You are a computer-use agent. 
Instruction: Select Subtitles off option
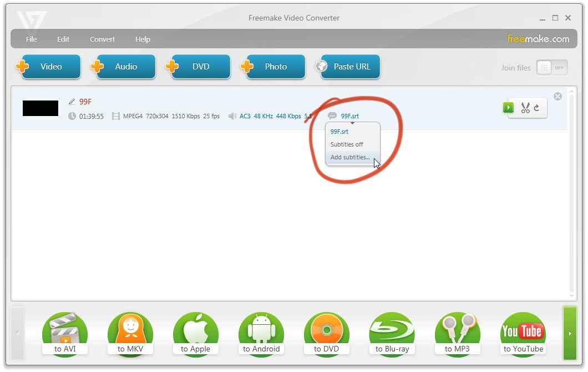347,144
